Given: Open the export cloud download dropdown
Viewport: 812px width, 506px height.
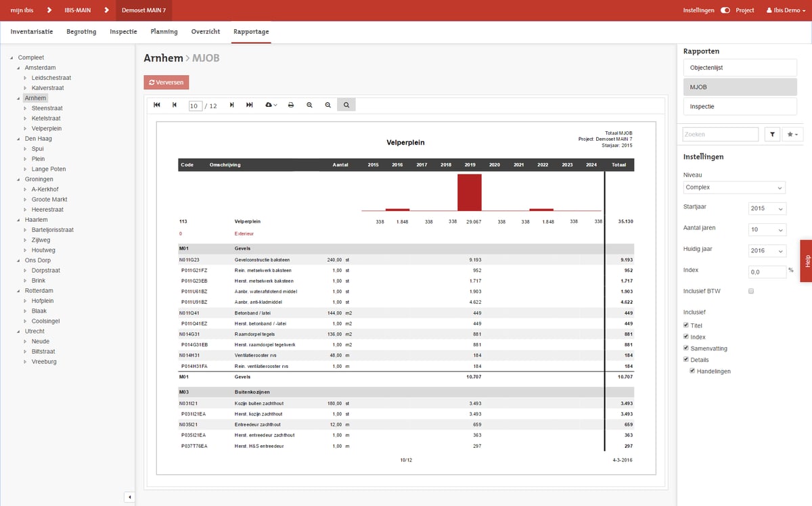Looking at the screenshot, I should (x=272, y=105).
